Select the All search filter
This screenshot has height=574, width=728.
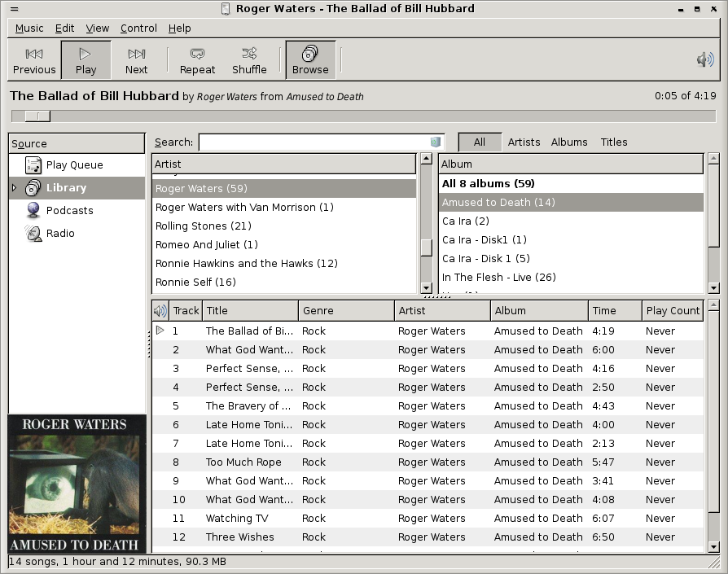pos(480,142)
